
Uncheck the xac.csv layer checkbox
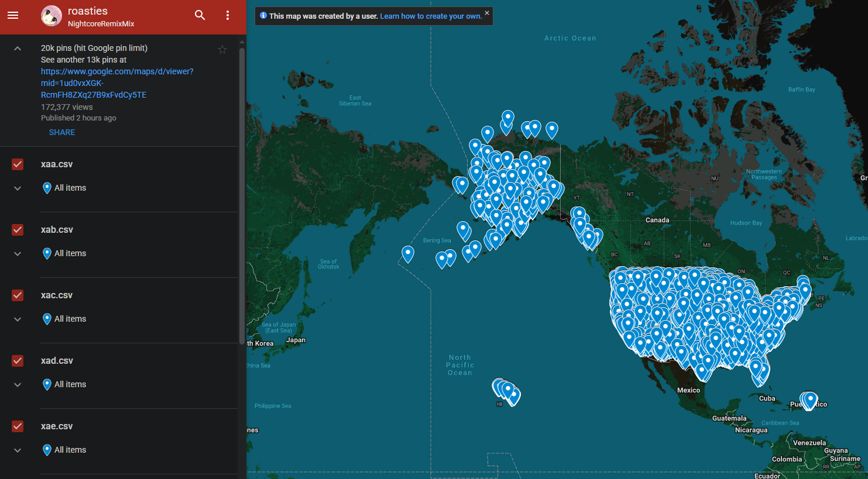[18, 295]
